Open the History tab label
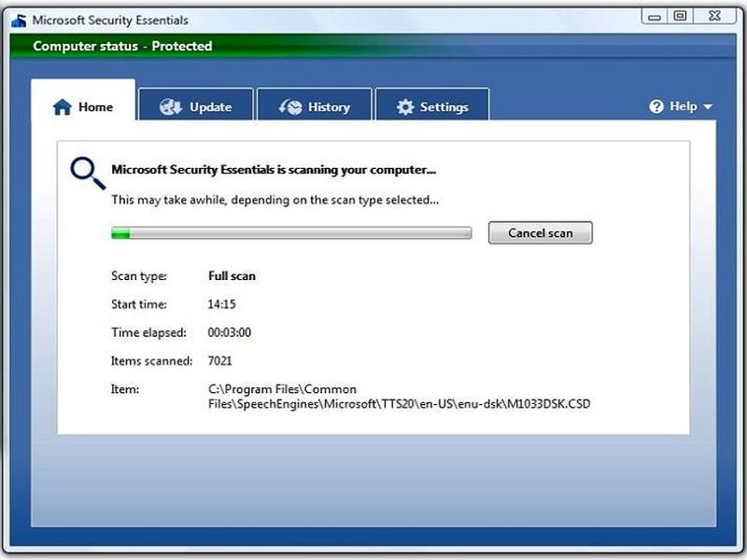The width and height of the screenshot is (747, 560). (x=330, y=107)
